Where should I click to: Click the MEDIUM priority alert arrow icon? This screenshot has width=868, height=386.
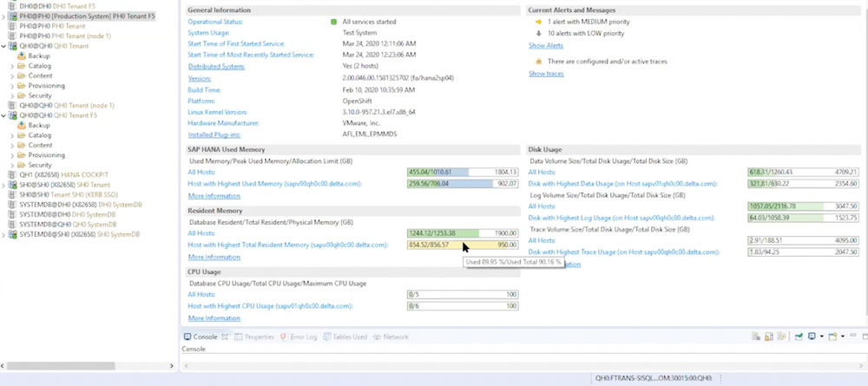(538, 22)
